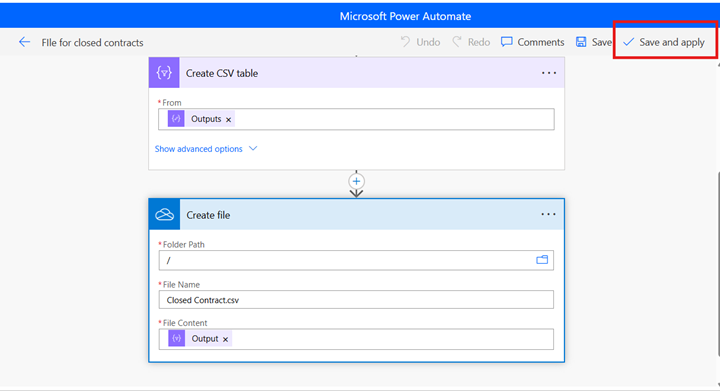Insert a new step with plus button
The width and height of the screenshot is (720, 391).
[x=356, y=181]
